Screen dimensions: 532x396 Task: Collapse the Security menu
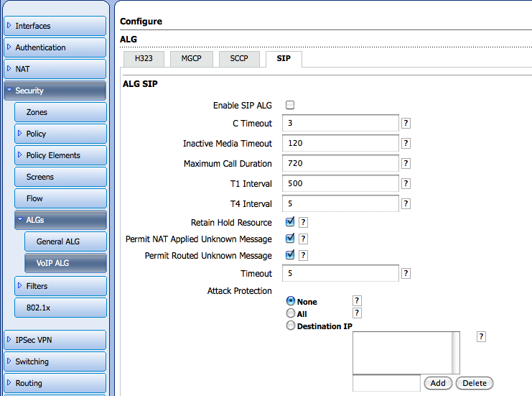[55, 91]
